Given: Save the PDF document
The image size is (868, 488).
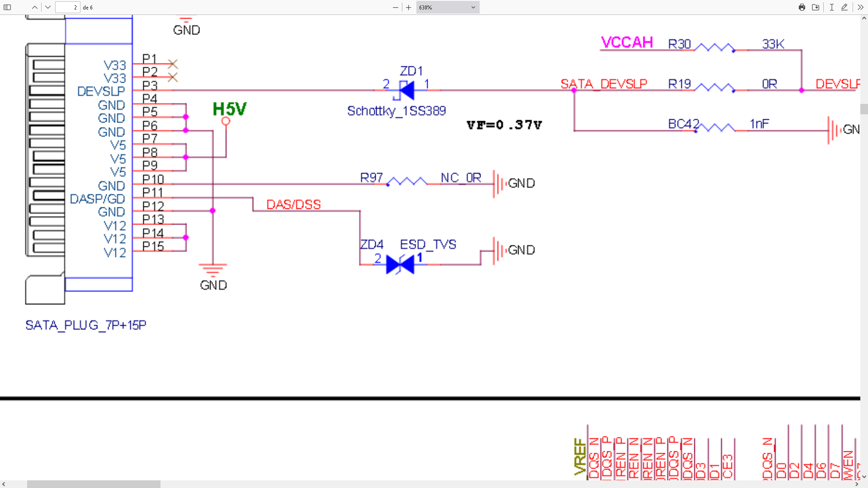Looking at the screenshot, I should (x=816, y=7).
